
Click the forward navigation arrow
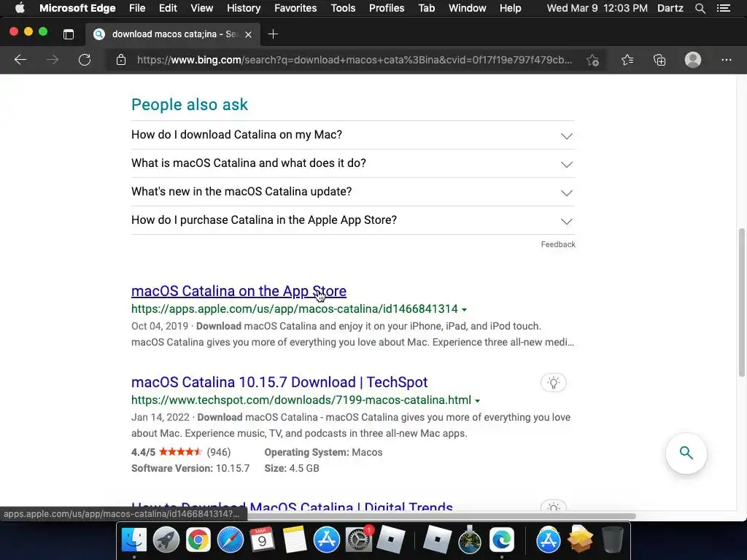coord(53,60)
